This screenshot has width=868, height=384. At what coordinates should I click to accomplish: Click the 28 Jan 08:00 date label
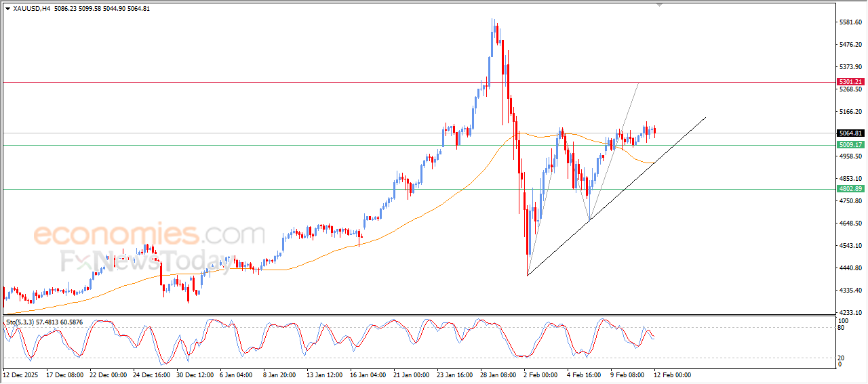point(497,375)
